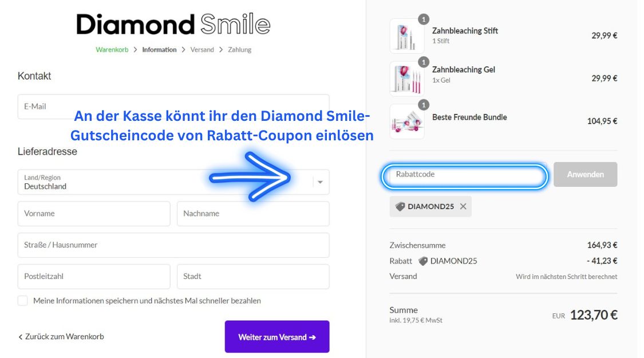Return via Zurück zum Warenkorb link
The image size is (644, 358).
point(61,337)
